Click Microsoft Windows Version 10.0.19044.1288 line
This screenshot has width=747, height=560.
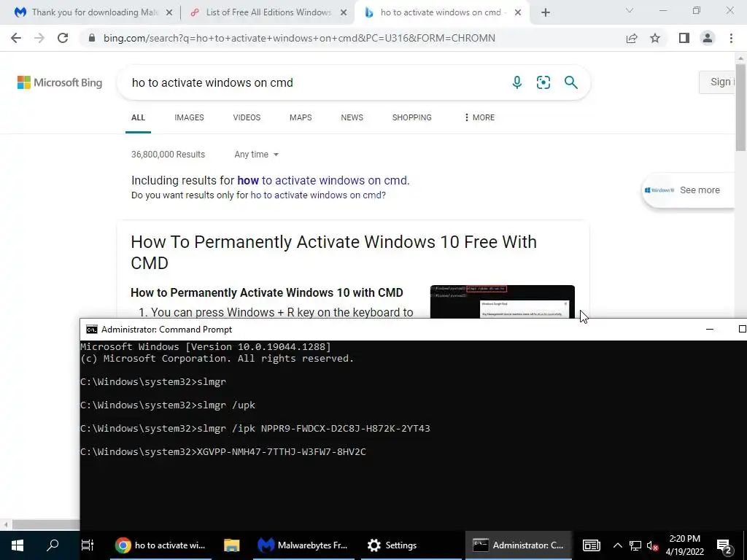(x=205, y=346)
